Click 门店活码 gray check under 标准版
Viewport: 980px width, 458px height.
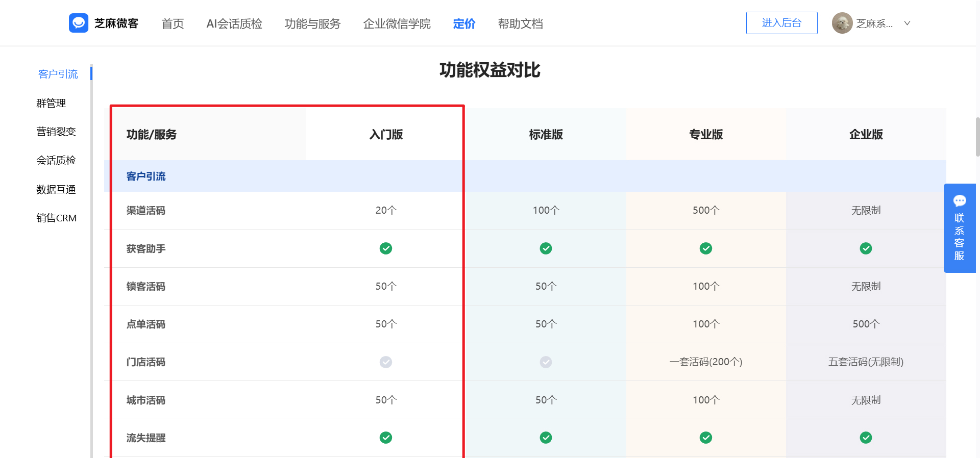[546, 362]
